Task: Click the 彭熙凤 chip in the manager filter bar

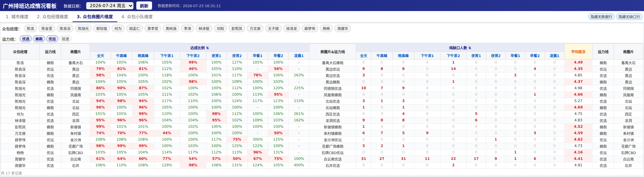Action: 237,29
